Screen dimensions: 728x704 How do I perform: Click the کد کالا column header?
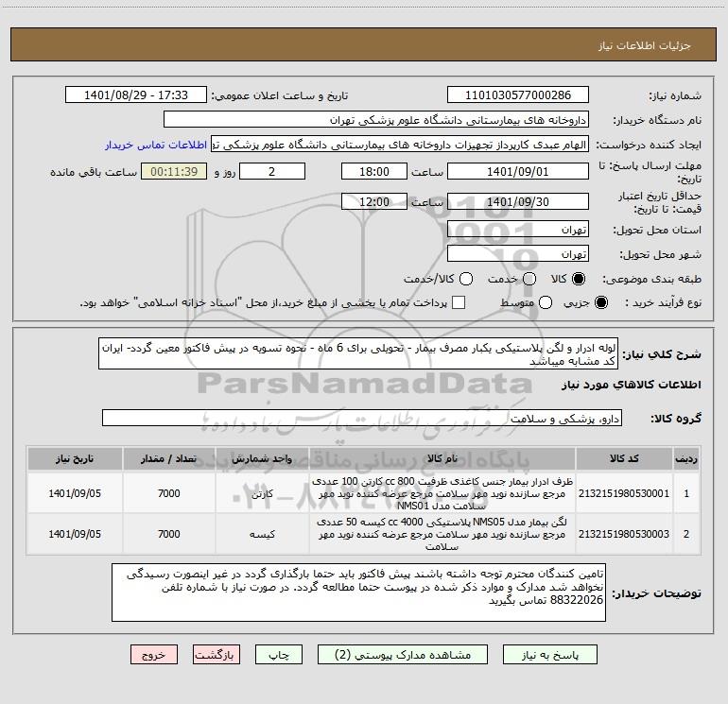coord(624,459)
